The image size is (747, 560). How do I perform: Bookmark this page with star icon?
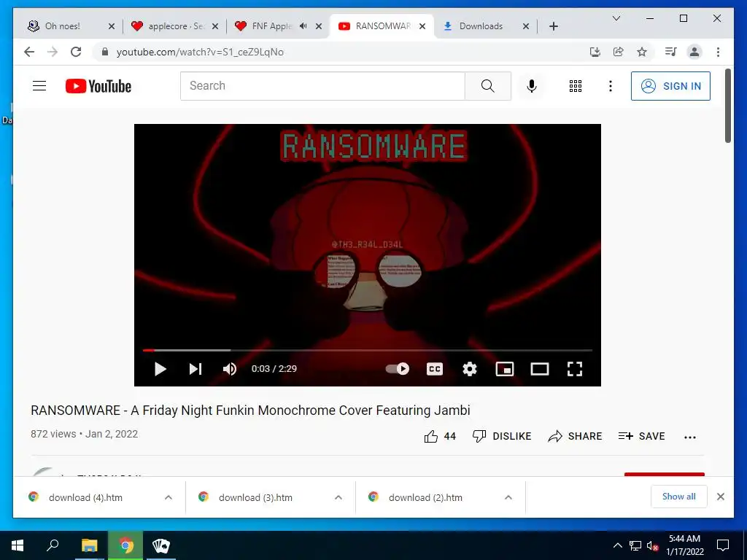tap(642, 52)
